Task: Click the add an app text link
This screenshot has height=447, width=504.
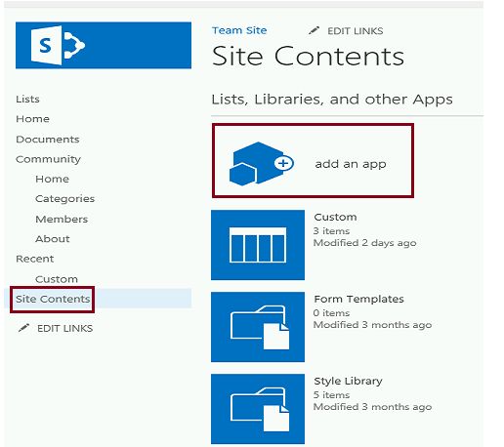Action: 351,164
